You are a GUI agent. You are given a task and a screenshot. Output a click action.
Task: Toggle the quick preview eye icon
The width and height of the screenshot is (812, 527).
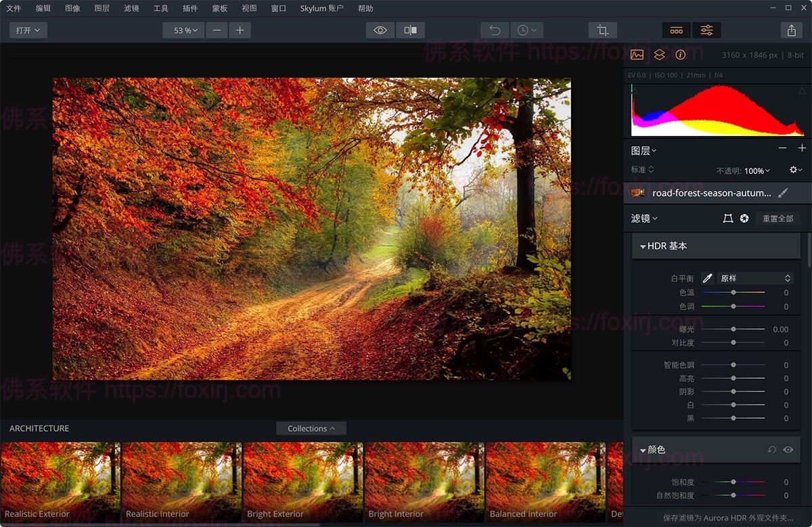380,30
